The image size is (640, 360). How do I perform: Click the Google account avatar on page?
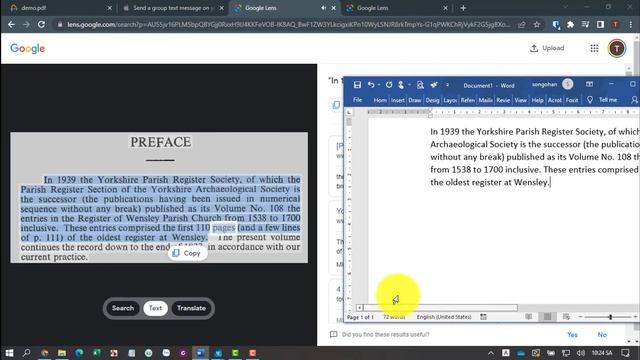pos(617,48)
